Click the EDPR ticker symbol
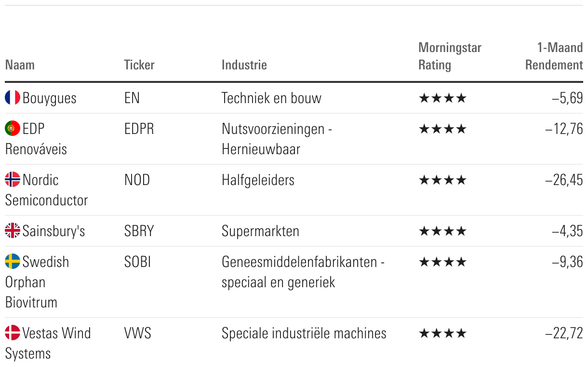Image resolution: width=588 pixels, height=373 pixels. [139, 129]
